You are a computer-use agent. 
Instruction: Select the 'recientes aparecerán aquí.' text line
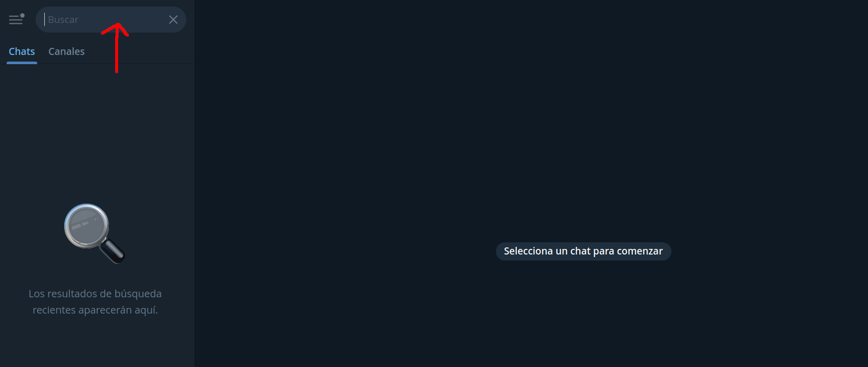coord(95,310)
